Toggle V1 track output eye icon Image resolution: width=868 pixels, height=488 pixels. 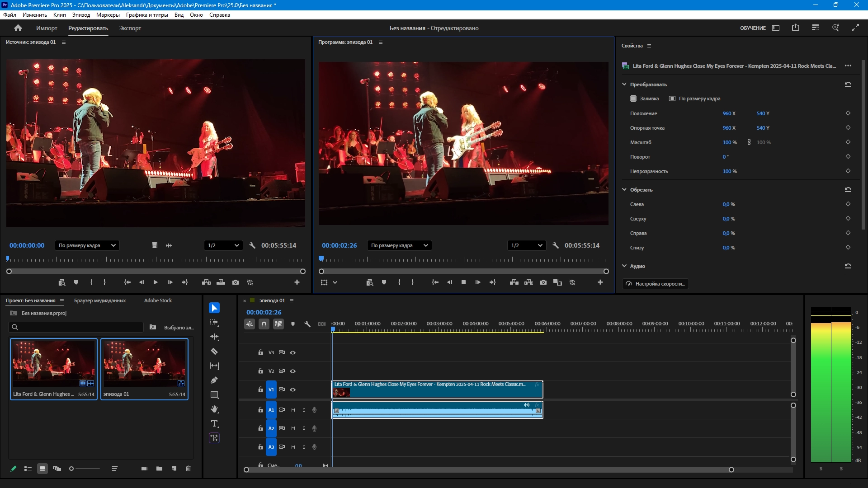tap(292, 389)
